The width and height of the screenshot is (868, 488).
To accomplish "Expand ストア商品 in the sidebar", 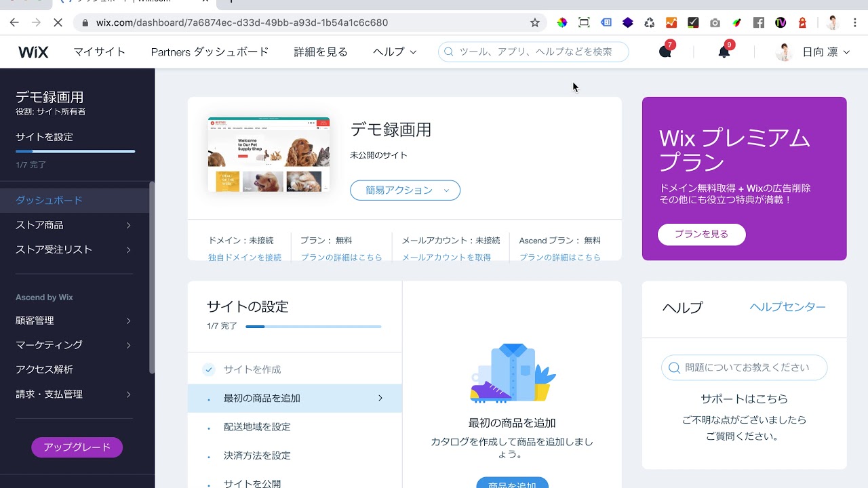I will coord(128,225).
